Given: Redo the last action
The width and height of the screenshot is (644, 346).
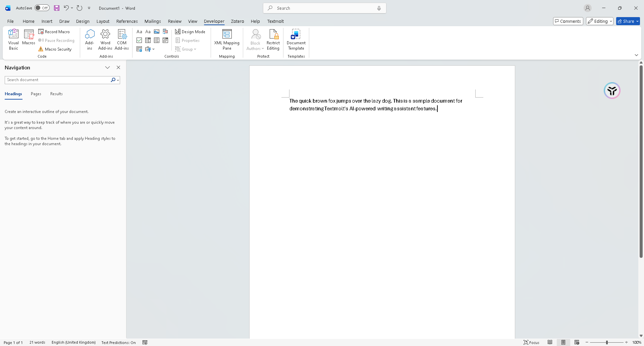Looking at the screenshot, I should 79,8.
